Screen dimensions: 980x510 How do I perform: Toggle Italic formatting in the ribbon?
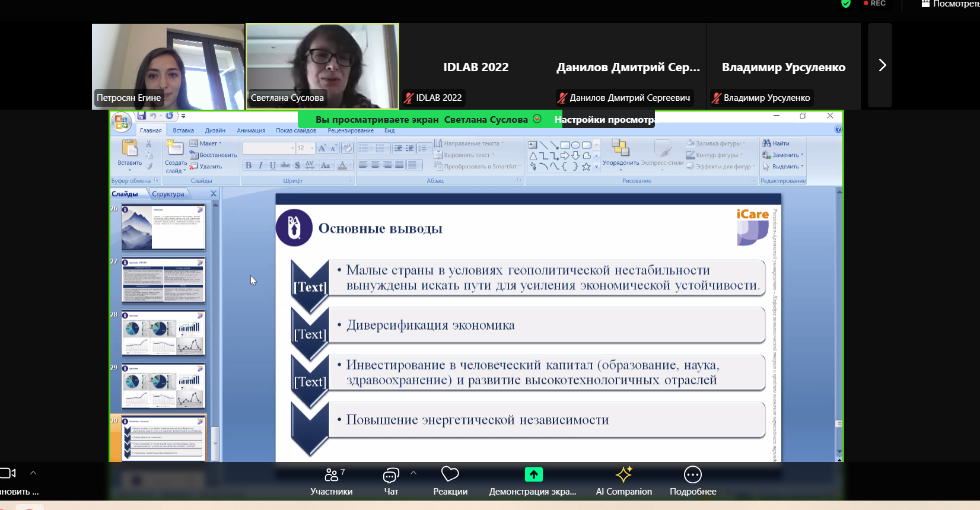(260, 165)
